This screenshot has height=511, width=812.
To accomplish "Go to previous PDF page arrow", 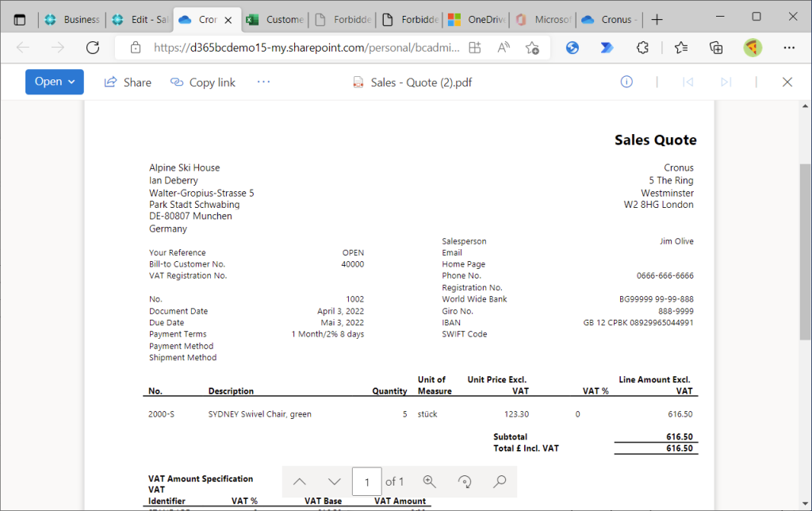I will (x=299, y=482).
